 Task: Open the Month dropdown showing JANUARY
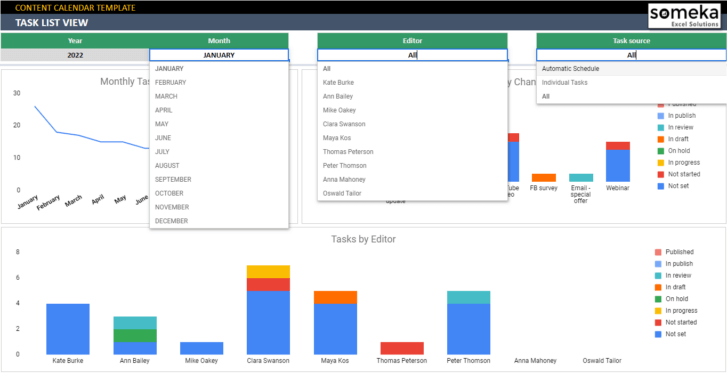point(219,55)
